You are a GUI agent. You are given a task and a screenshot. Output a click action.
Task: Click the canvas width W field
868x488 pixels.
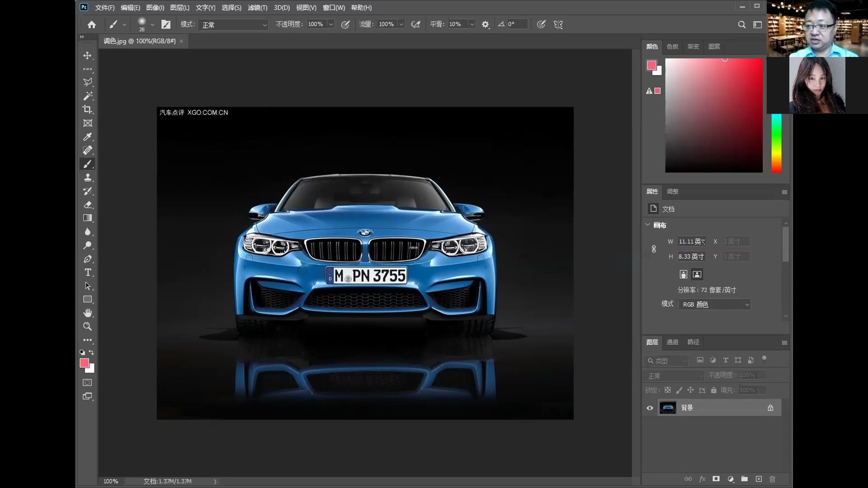pos(692,241)
